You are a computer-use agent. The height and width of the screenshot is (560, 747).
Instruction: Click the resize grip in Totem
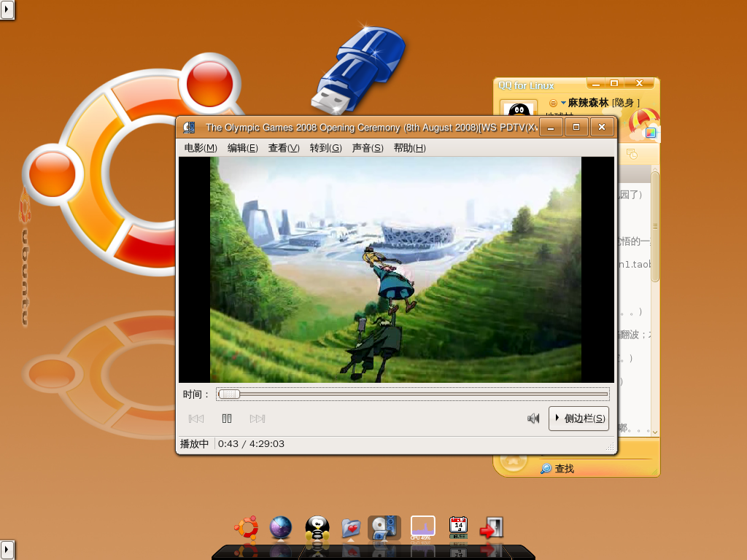click(609, 446)
